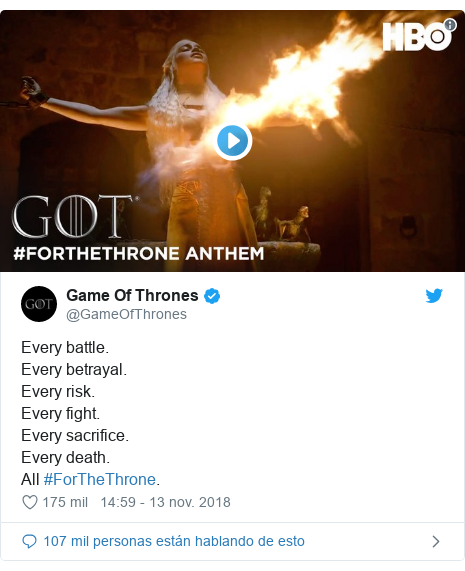Click the HBO logo on the video
Image resolution: width=465 pixels, height=571 pixels.
[417, 36]
